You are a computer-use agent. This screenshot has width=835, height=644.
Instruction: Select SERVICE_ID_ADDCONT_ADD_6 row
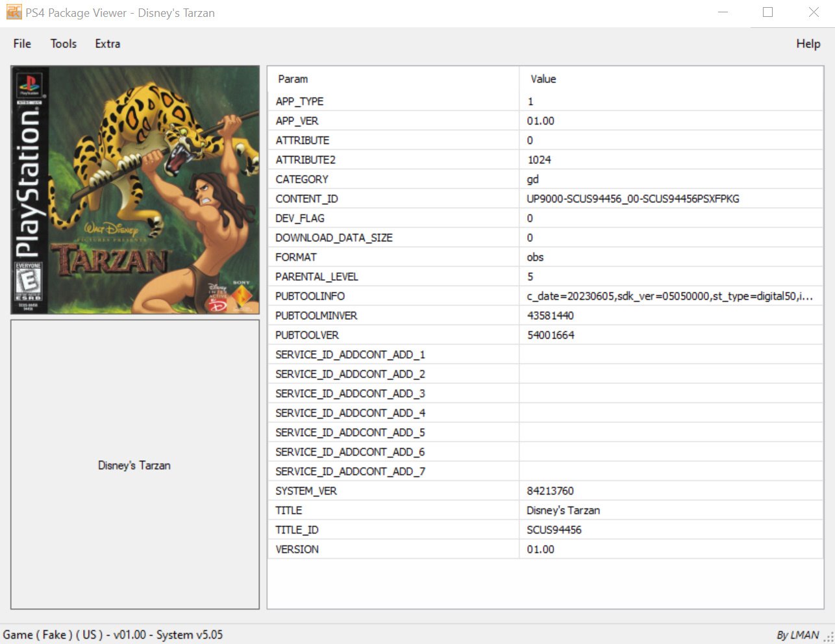545,452
